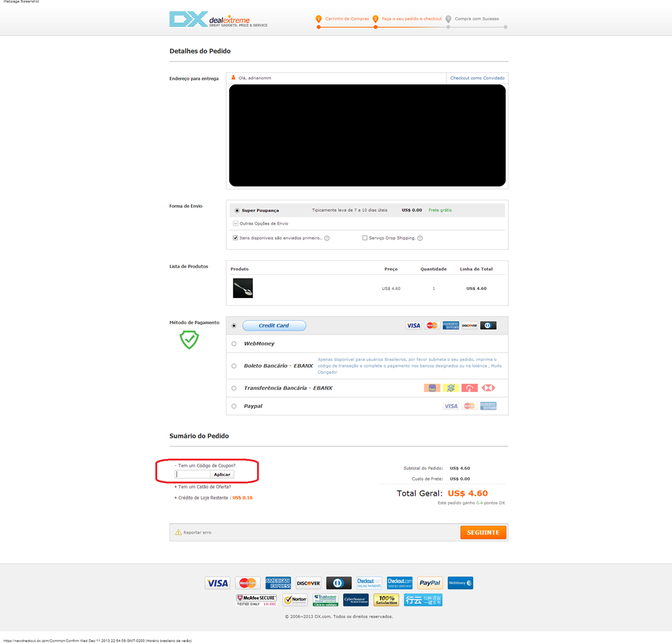Click the 'Total Geral' amount US$ 4.60
The height and width of the screenshot is (643, 672).
pos(467,493)
